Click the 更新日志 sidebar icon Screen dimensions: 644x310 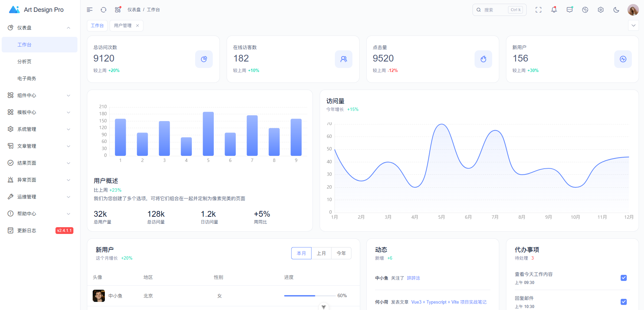[x=10, y=231]
